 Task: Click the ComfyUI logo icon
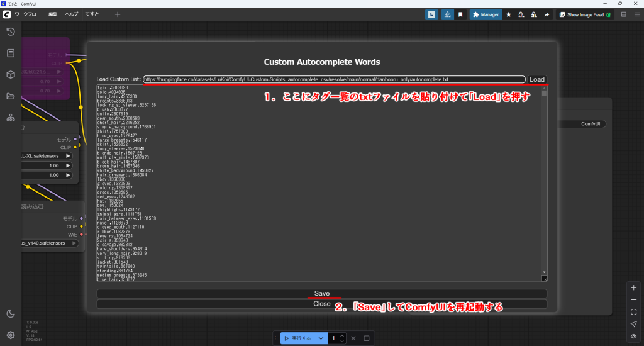[x=6, y=14]
